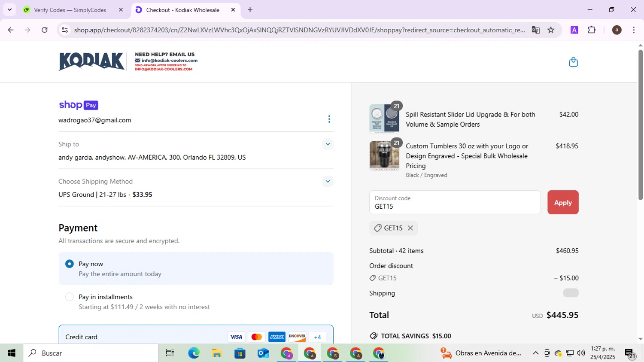644x362 pixels.
Task: Open Microsoft Store from the taskbar
Action: click(x=240, y=353)
